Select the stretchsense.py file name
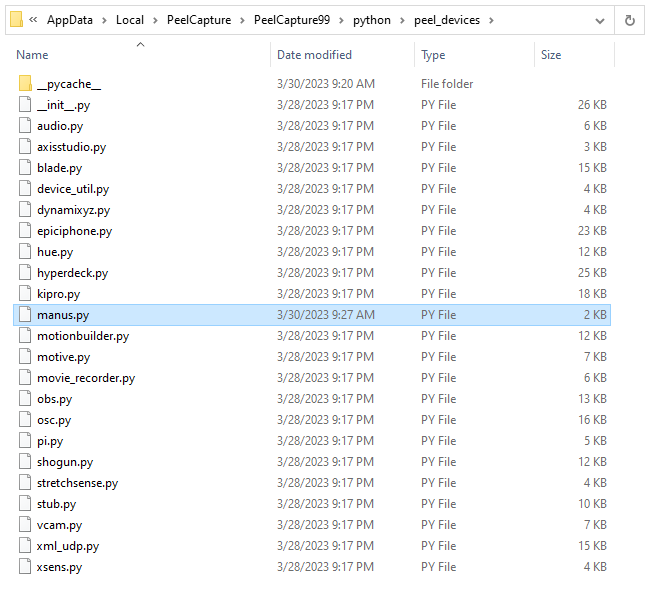 point(77,483)
